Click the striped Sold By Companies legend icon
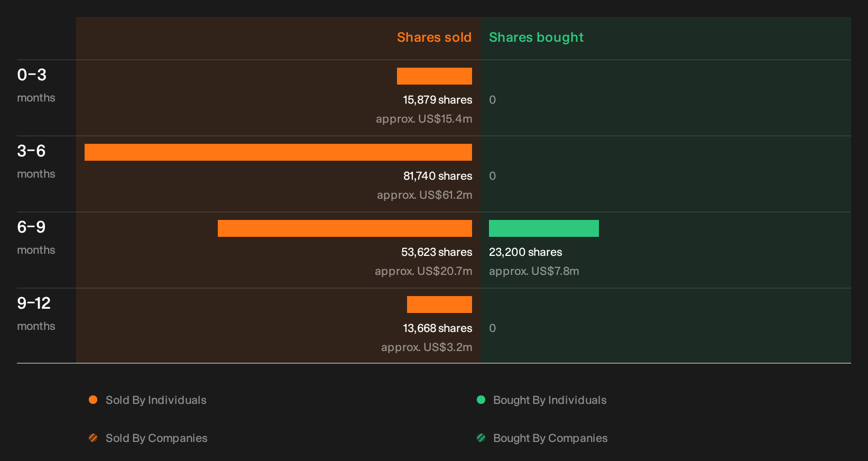The height and width of the screenshot is (461, 868). 93,438
